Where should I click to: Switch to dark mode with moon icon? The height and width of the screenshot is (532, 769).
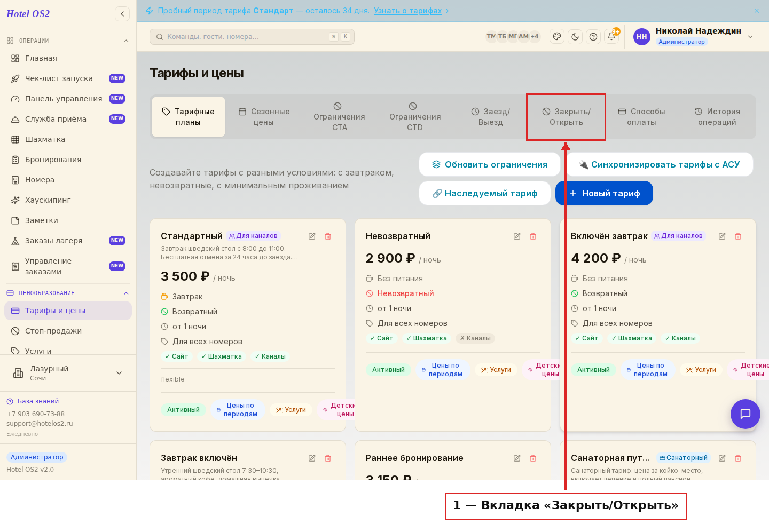(x=575, y=37)
